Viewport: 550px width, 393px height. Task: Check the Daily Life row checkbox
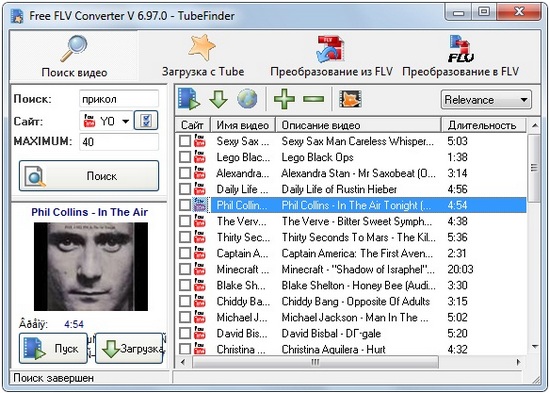point(185,189)
